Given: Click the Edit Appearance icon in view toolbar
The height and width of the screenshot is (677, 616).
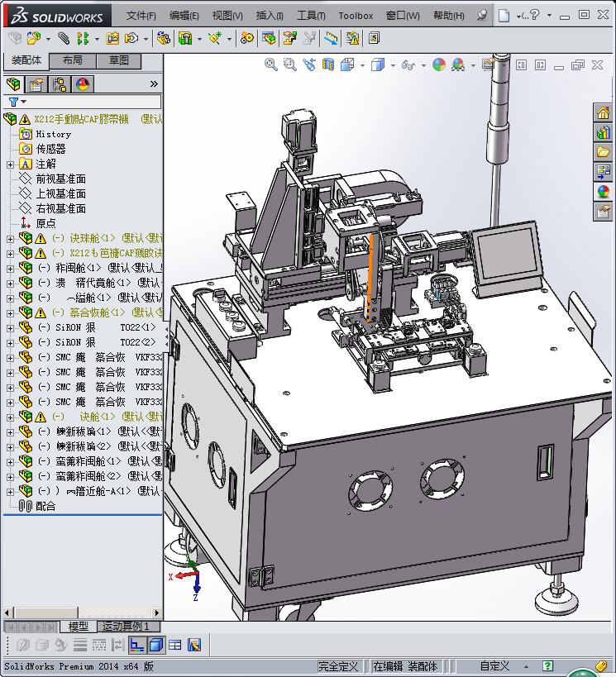Looking at the screenshot, I should 439,64.
